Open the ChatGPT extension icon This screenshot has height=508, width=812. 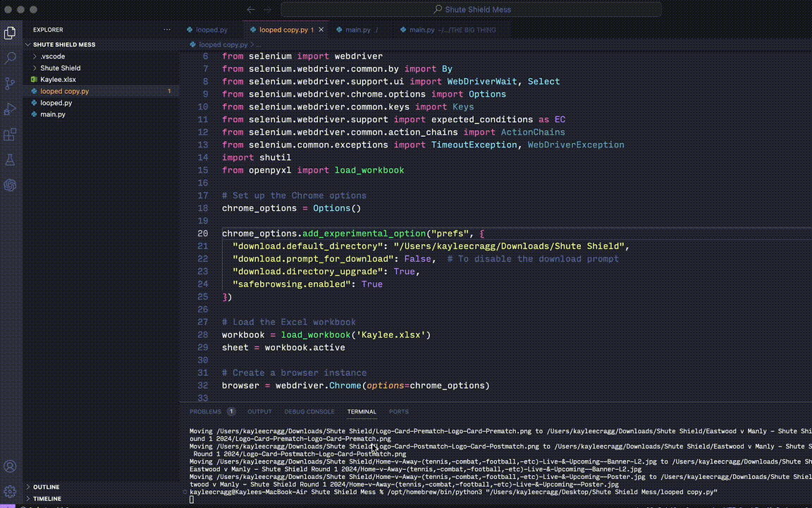tap(10, 186)
